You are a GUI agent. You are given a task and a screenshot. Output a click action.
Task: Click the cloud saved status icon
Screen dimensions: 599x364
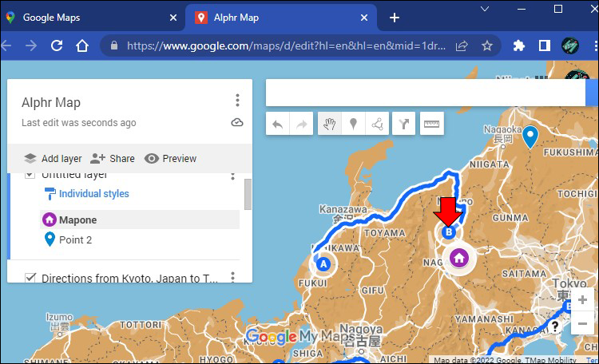click(237, 123)
